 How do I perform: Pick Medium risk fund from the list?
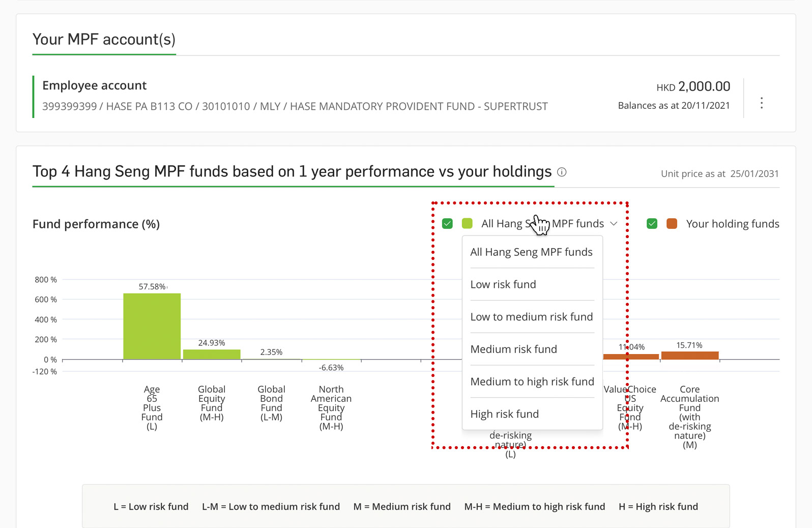(x=532, y=349)
